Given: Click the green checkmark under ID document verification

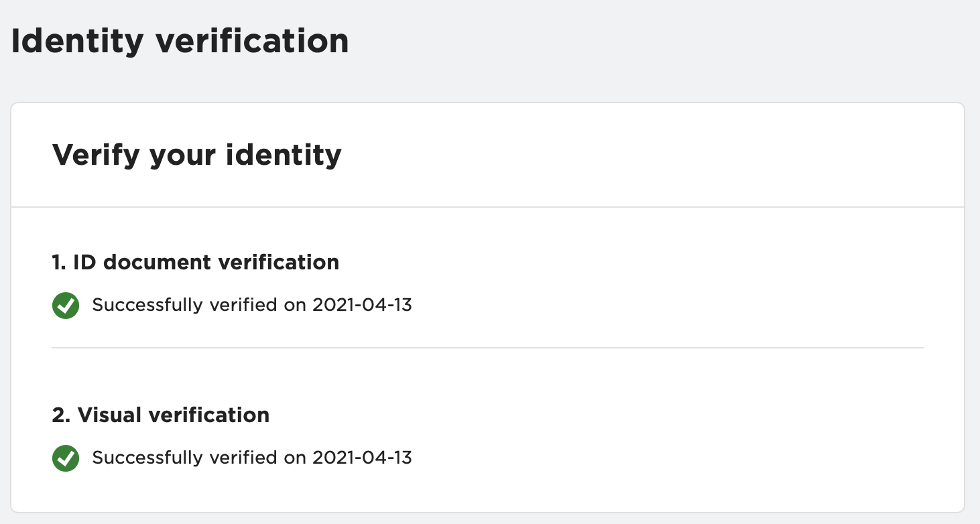Looking at the screenshot, I should [x=66, y=306].
